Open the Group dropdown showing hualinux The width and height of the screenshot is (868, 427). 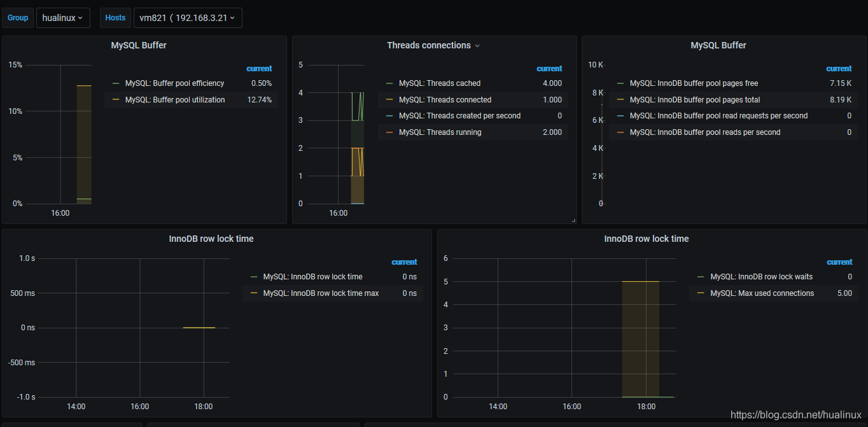tap(63, 18)
